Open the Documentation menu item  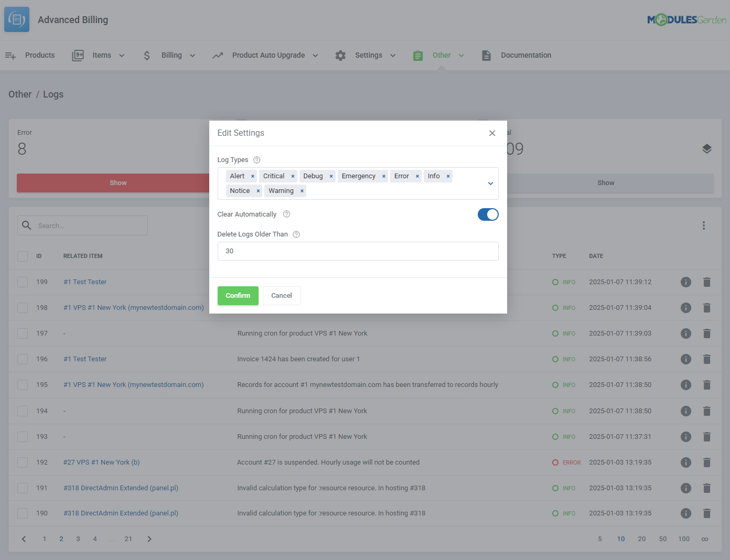tap(517, 56)
